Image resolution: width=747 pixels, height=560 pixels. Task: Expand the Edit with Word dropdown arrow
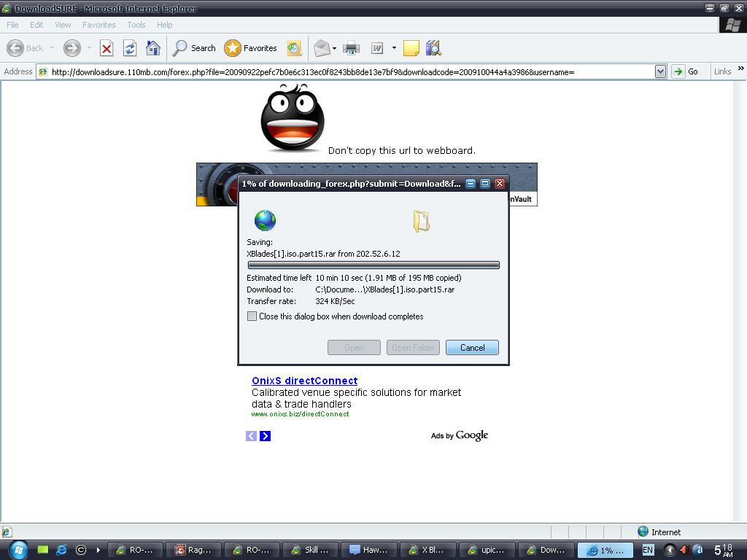(x=394, y=48)
